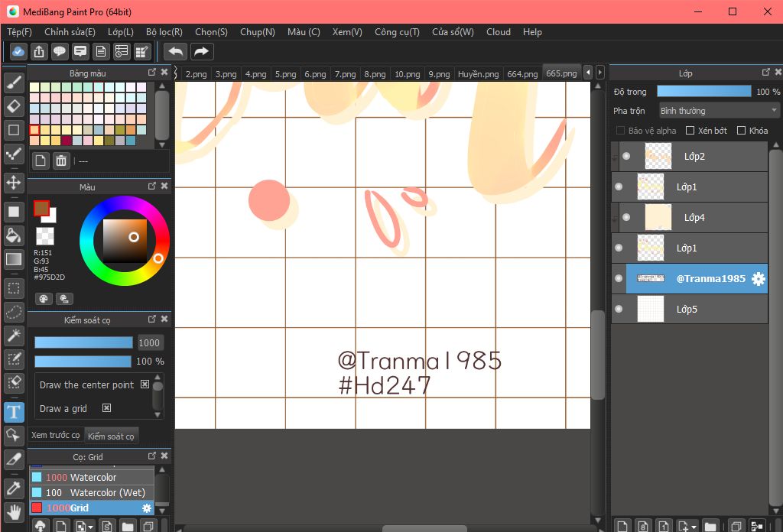Screen dimensions: 783x532
Task: Float the Kiểm soát cọ panel
Action: [x=152, y=319]
